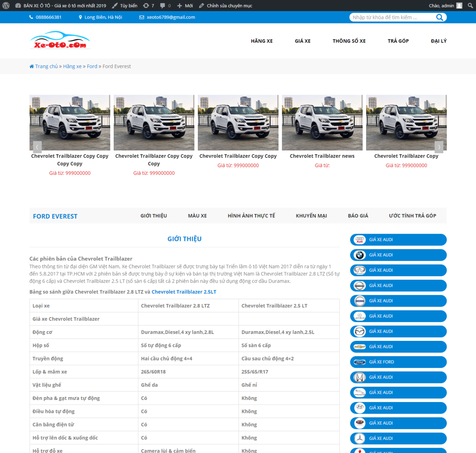Screen dimensions: 476x453
Task: Go to Hãng xe breadcrumb link
Action: pos(72,66)
